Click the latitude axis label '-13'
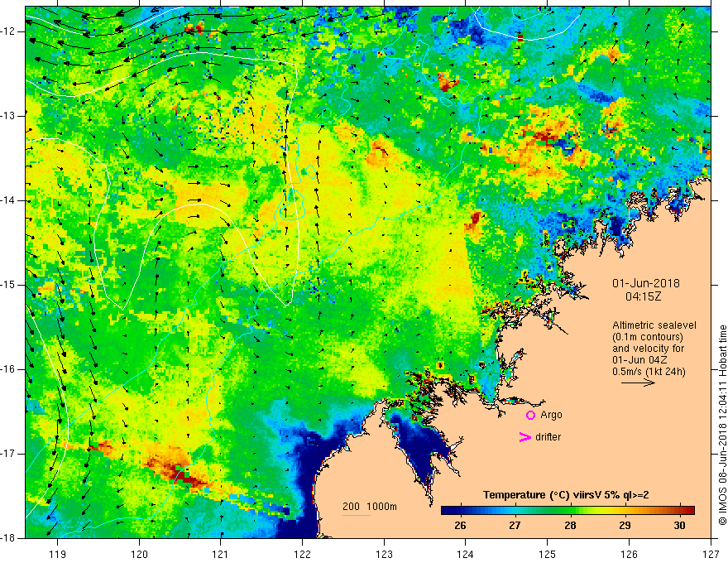This screenshot has height=563, width=728. click(x=8, y=116)
